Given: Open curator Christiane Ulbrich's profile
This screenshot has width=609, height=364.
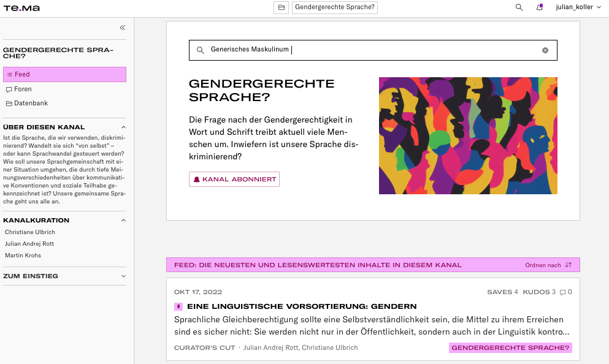Looking at the screenshot, I should [29, 232].
